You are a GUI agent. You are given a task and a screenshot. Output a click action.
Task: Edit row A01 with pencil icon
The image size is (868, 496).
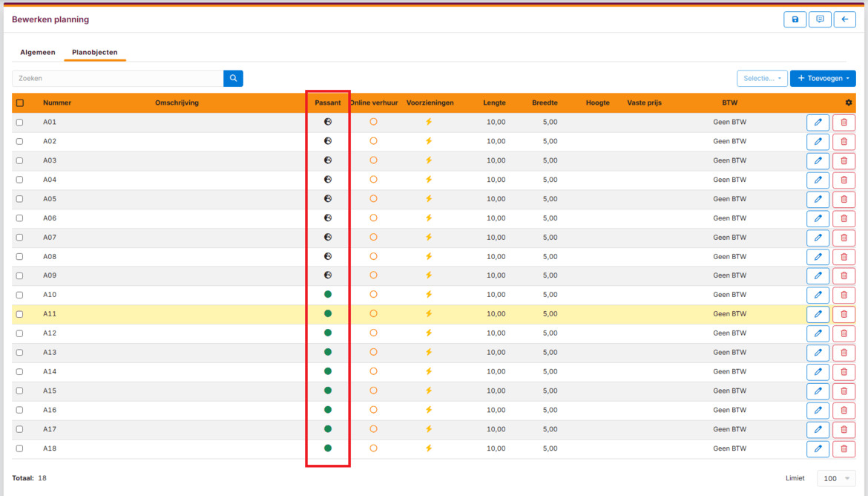(818, 123)
